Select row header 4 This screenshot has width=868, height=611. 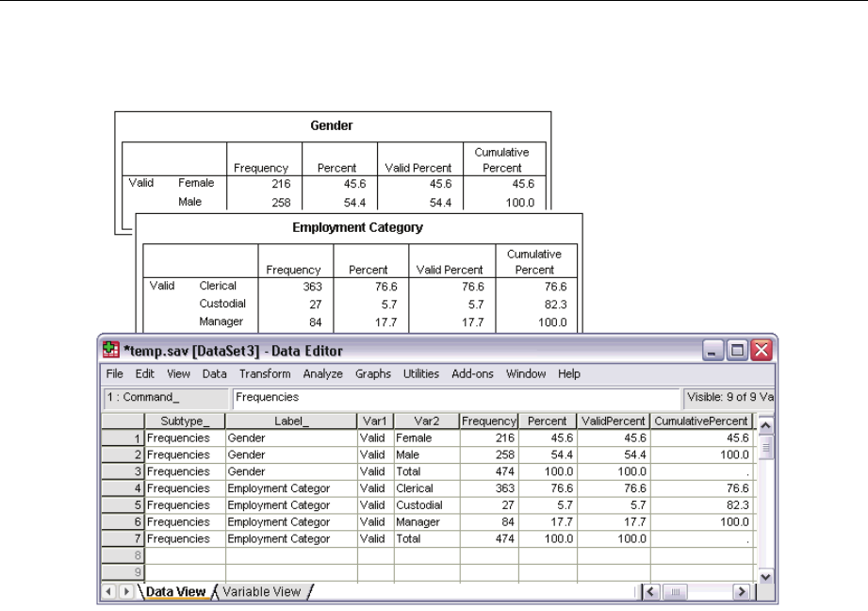click(123, 488)
